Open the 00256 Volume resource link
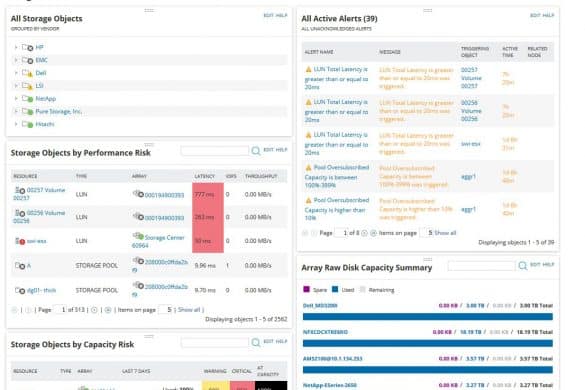 39,216
